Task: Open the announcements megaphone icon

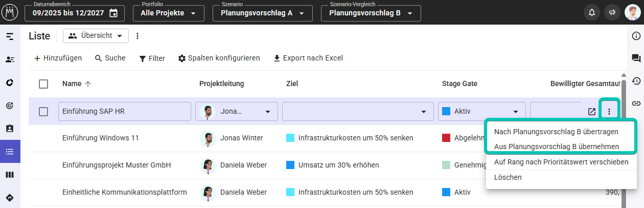Action: [x=611, y=13]
